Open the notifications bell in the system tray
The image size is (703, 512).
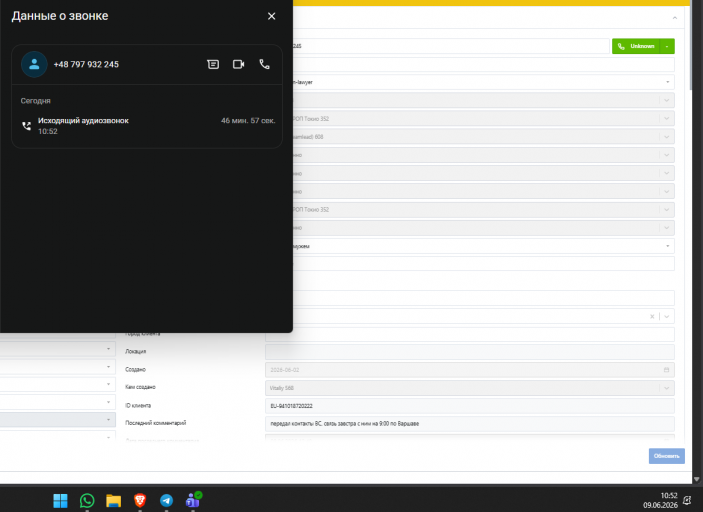click(x=687, y=500)
